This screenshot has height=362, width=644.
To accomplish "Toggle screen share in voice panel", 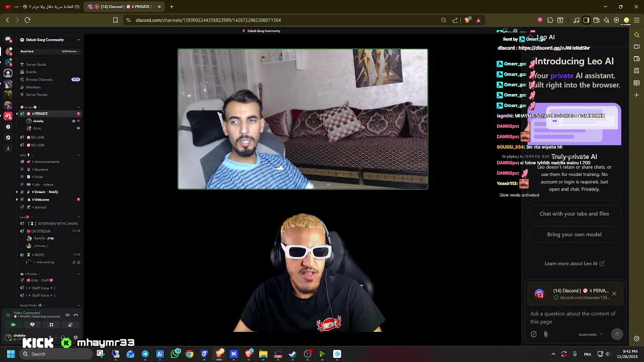I will coord(32,325).
